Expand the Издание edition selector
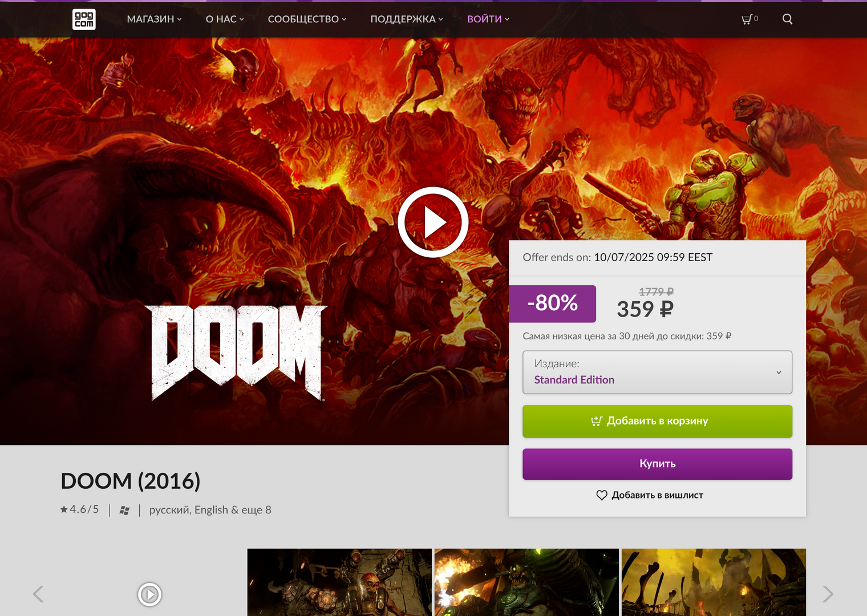Screen dimensions: 867x616 point(657,372)
